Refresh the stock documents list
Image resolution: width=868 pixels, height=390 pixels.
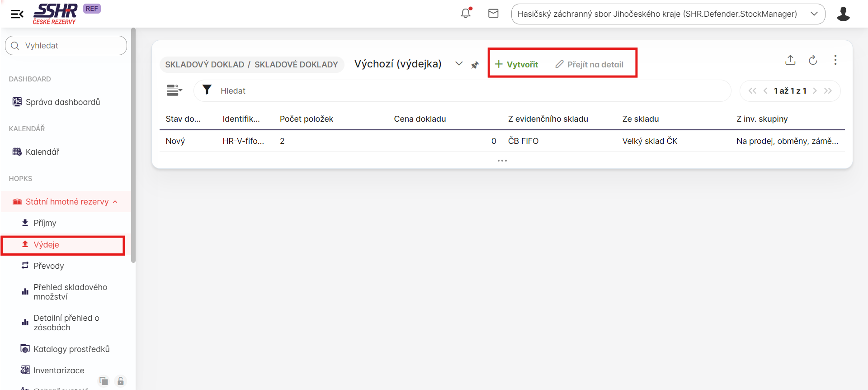click(813, 60)
